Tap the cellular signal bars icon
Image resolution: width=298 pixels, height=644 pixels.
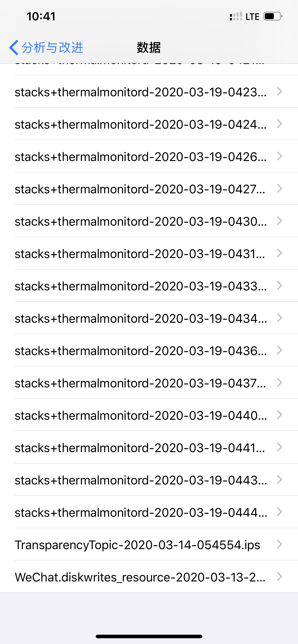(x=236, y=17)
